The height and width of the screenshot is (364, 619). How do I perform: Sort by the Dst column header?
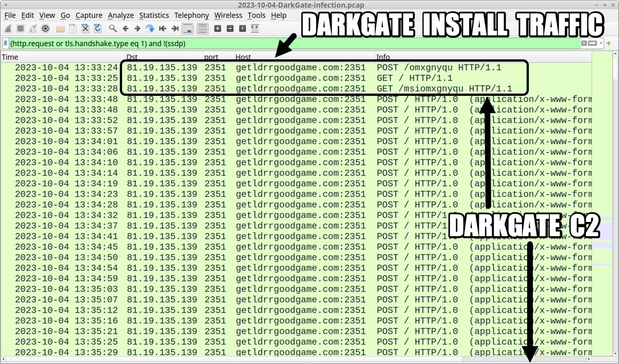coord(164,57)
